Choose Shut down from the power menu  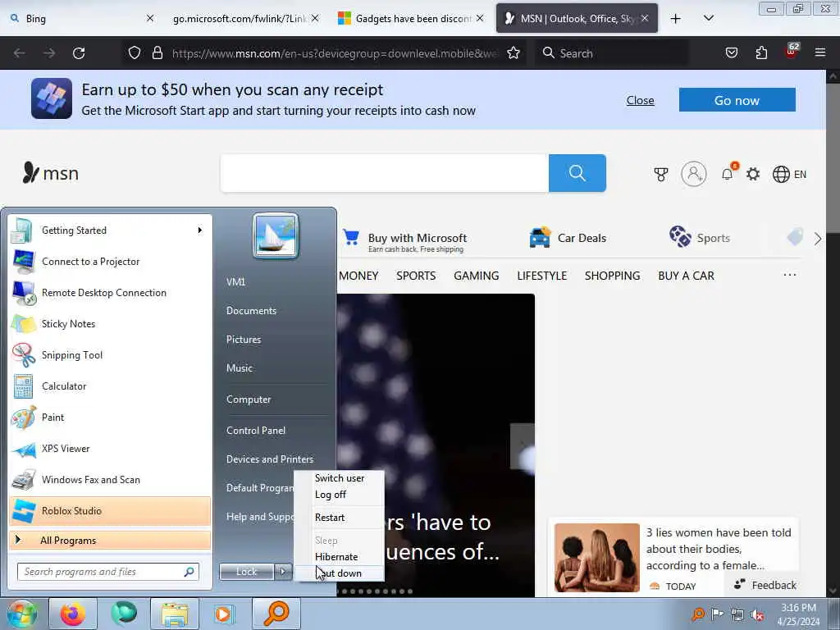[x=339, y=573]
